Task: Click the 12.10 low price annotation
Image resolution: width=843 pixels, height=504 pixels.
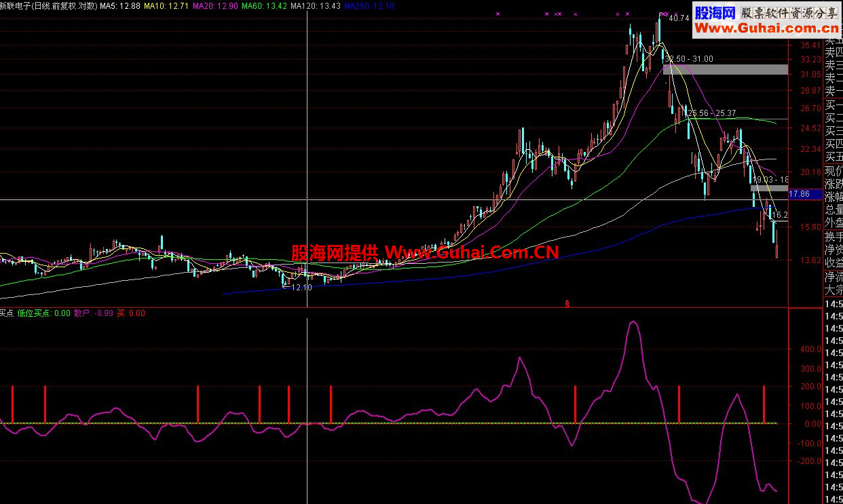Action: click(301, 288)
